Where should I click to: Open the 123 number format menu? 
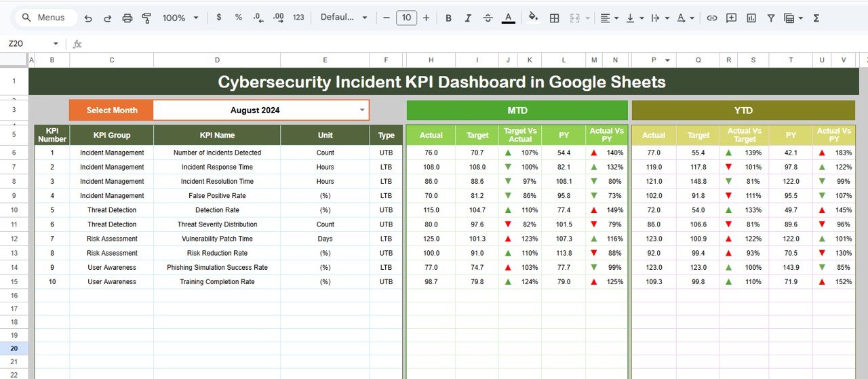(298, 18)
